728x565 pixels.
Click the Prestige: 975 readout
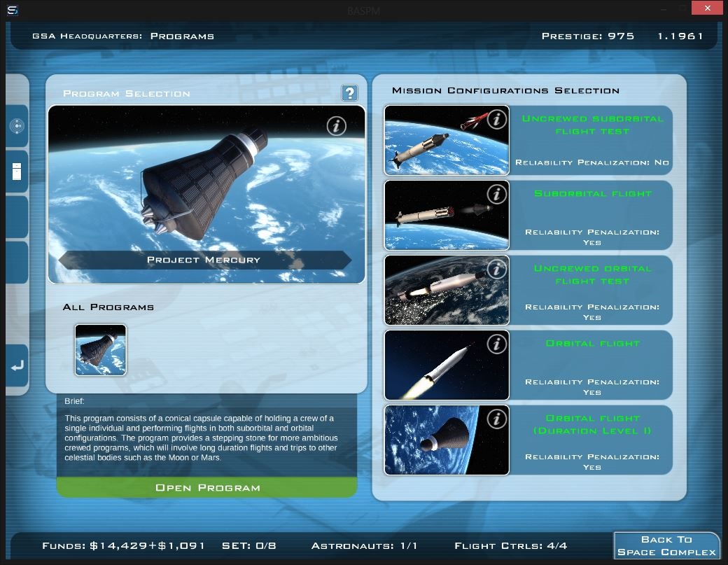588,36
